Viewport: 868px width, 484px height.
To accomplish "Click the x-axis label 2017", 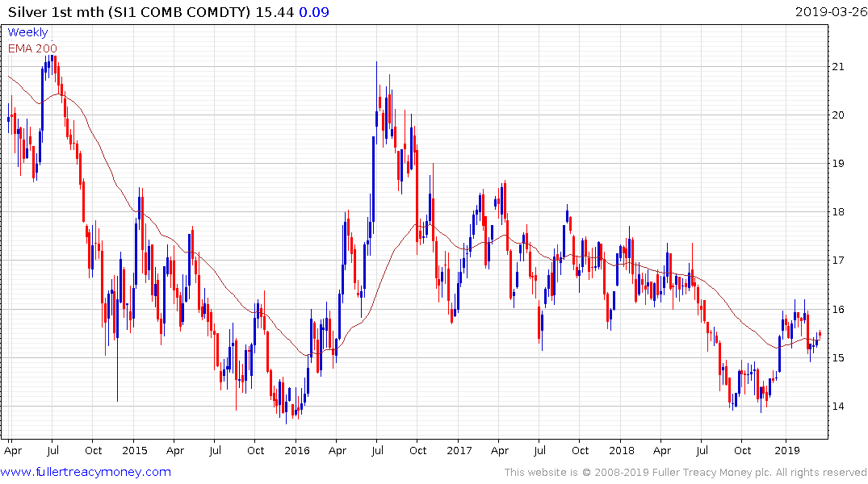I will (x=459, y=450).
